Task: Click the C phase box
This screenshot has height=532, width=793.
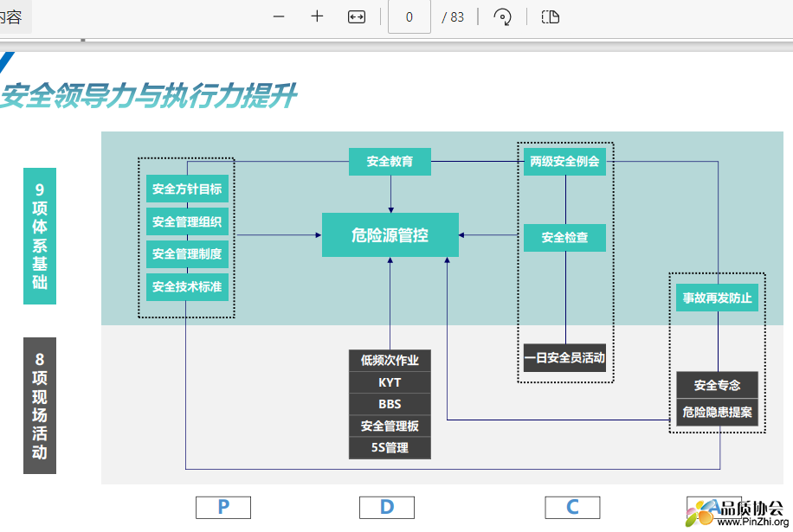Action: tap(572, 507)
